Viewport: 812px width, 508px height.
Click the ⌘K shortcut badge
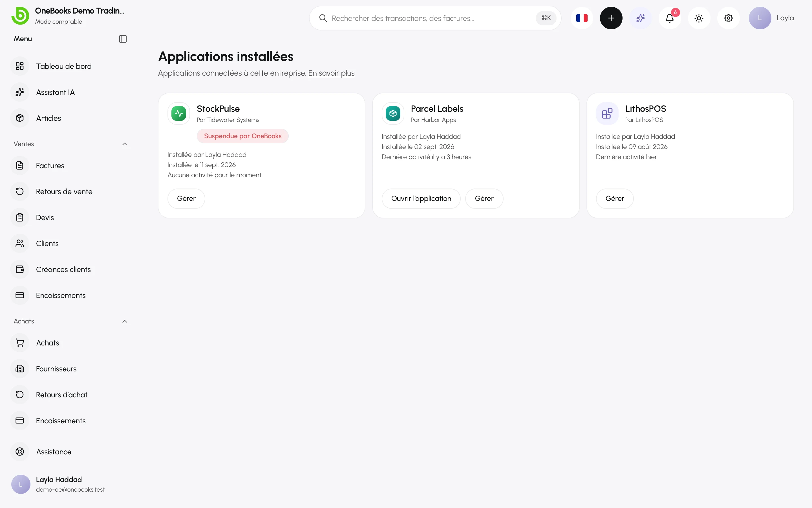pos(546,18)
